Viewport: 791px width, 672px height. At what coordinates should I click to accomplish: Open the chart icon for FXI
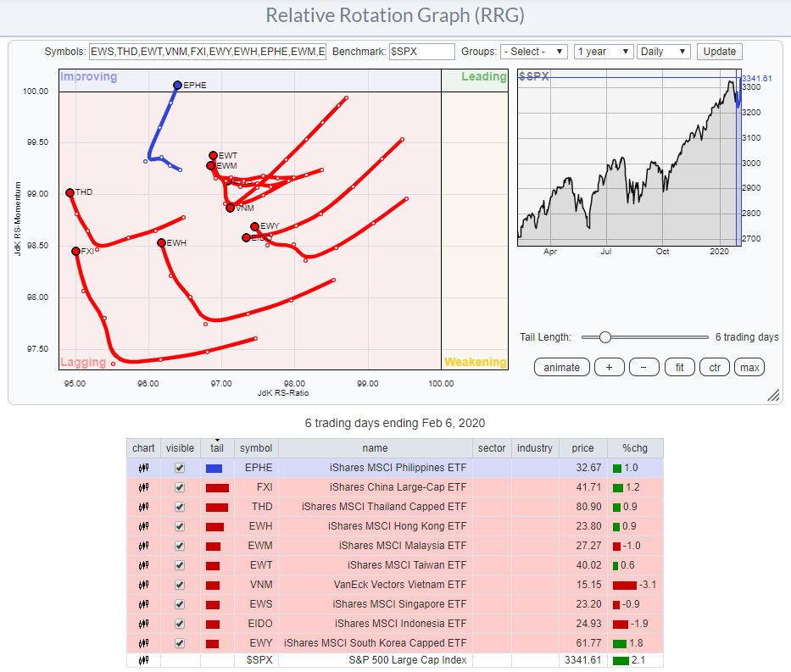pos(143,487)
